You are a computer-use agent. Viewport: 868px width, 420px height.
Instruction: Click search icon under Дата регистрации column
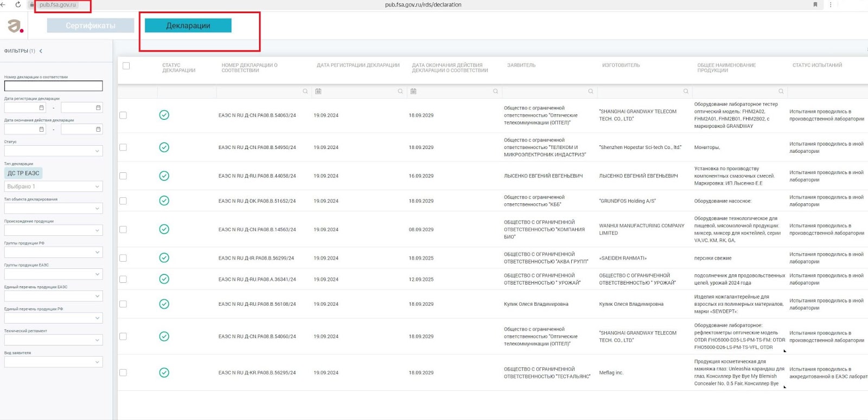400,91
